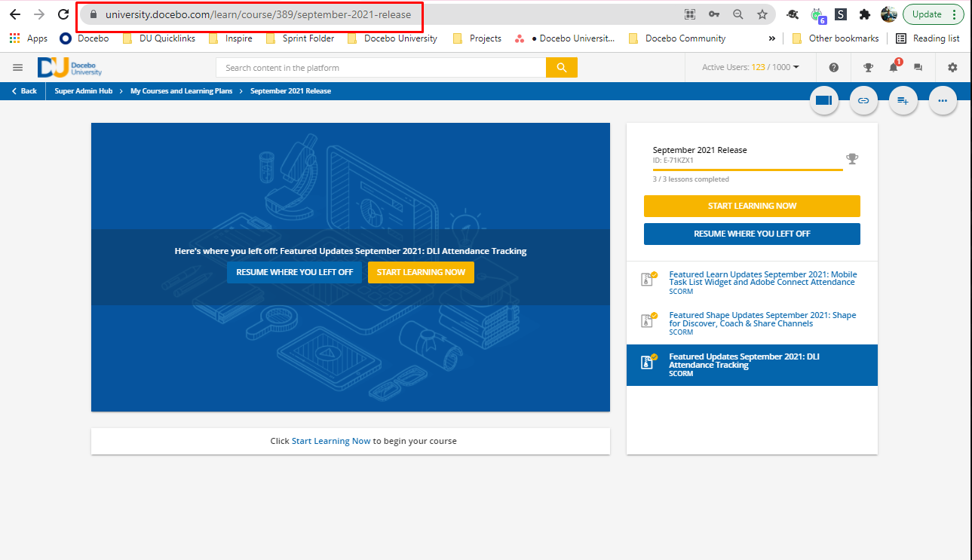Open the Chrome extensions puzzle icon
The image size is (972, 560).
[865, 14]
